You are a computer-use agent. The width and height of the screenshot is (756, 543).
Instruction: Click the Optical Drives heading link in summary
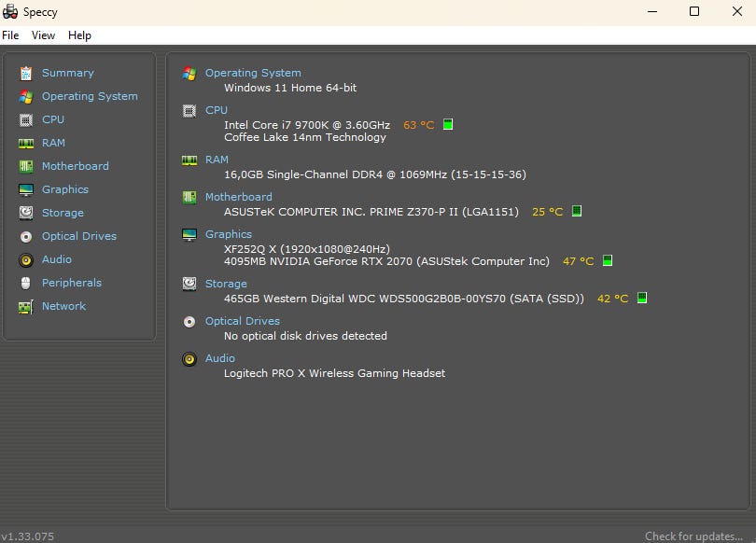(x=243, y=321)
